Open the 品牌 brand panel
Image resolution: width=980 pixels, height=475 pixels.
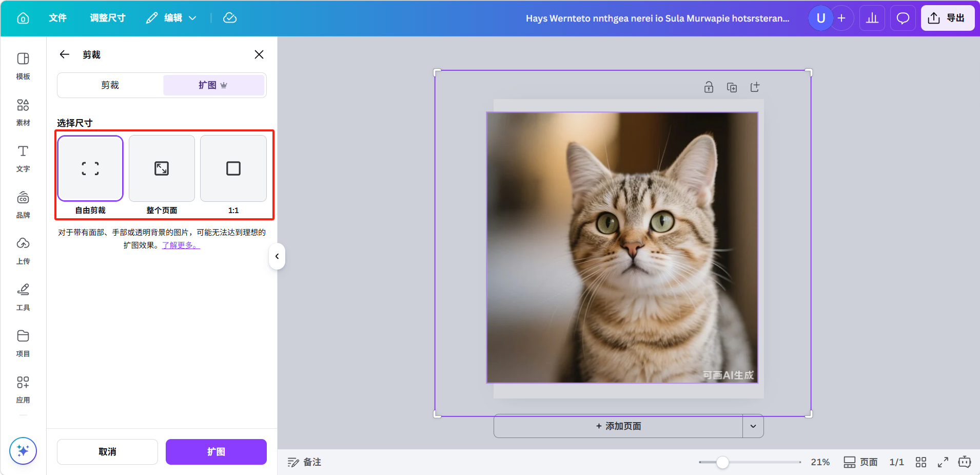click(x=23, y=204)
